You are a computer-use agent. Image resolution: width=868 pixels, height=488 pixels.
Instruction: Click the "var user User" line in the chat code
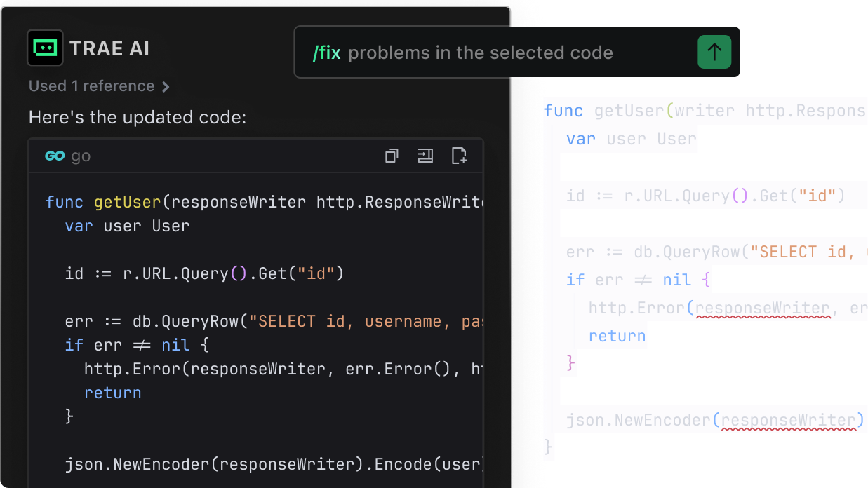click(x=127, y=226)
